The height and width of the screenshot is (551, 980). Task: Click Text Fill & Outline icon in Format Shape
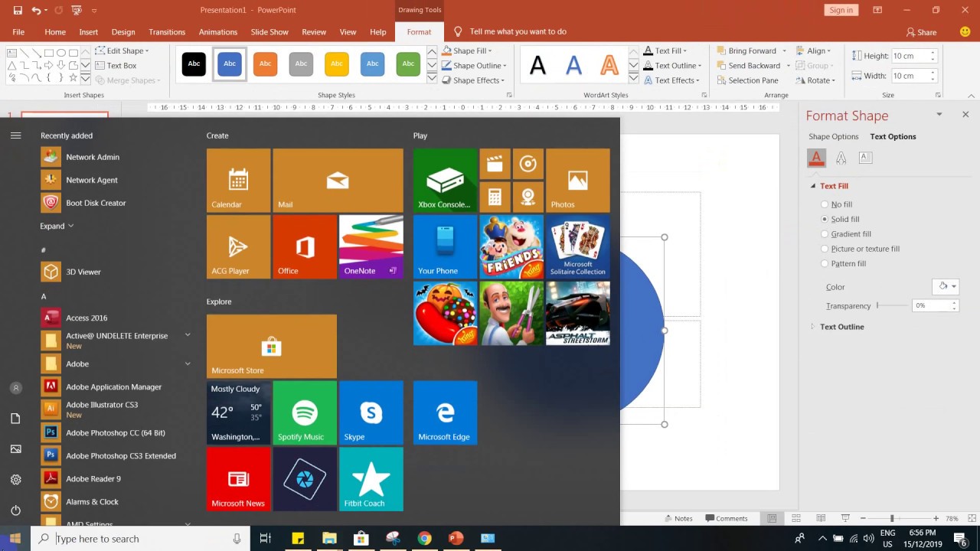(816, 158)
